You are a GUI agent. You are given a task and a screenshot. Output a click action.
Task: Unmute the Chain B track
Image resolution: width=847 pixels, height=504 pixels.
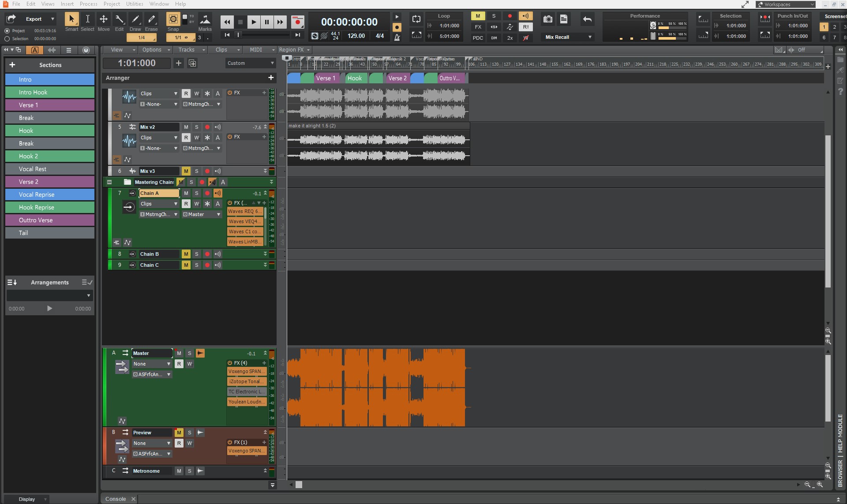pos(186,254)
